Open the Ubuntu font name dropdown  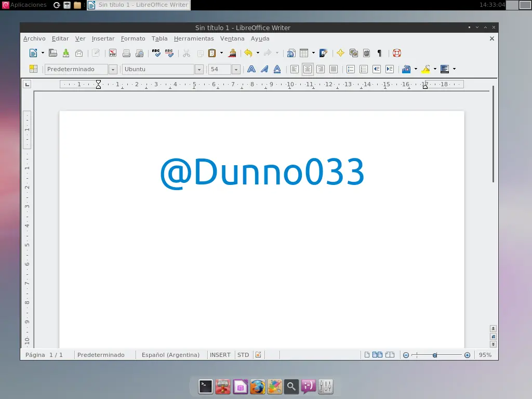pyautogui.click(x=199, y=69)
